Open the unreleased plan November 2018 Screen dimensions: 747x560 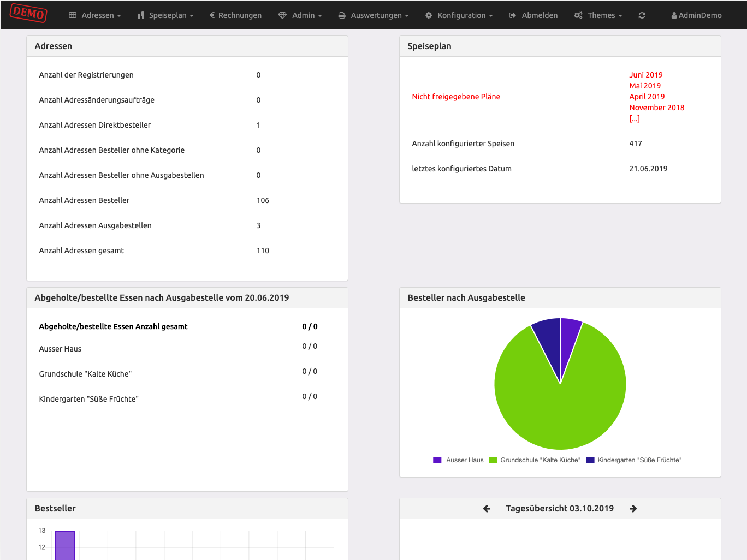coord(657,108)
